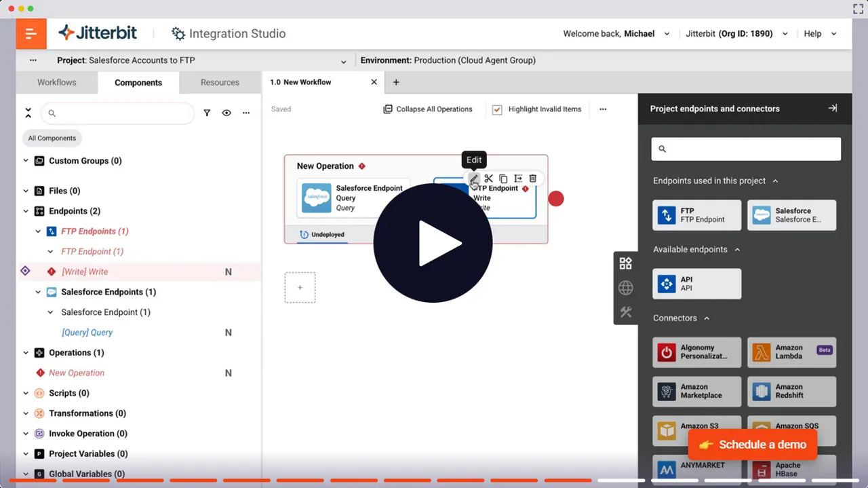The width and height of the screenshot is (868, 488).
Task: Select the [Write] Write component
Action: click(85, 272)
